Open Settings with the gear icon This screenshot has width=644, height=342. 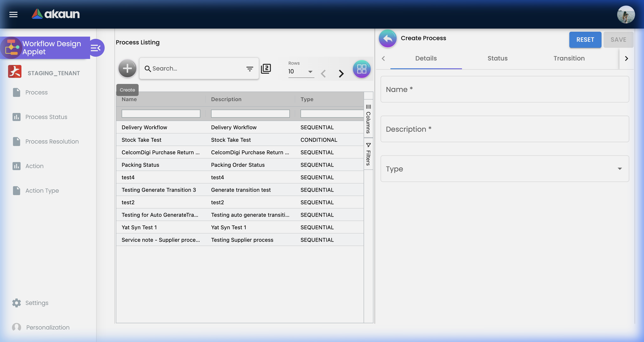click(x=17, y=303)
